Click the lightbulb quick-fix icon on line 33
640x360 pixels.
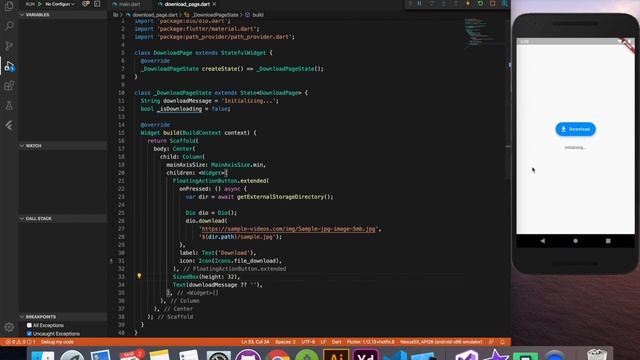[139, 276]
